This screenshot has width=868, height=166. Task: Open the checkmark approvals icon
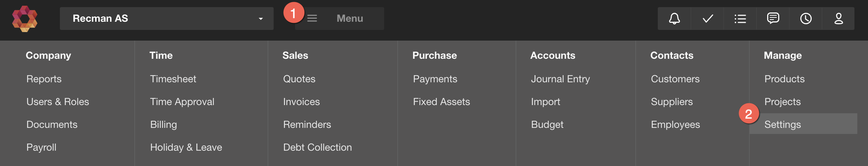coord(707,19)
